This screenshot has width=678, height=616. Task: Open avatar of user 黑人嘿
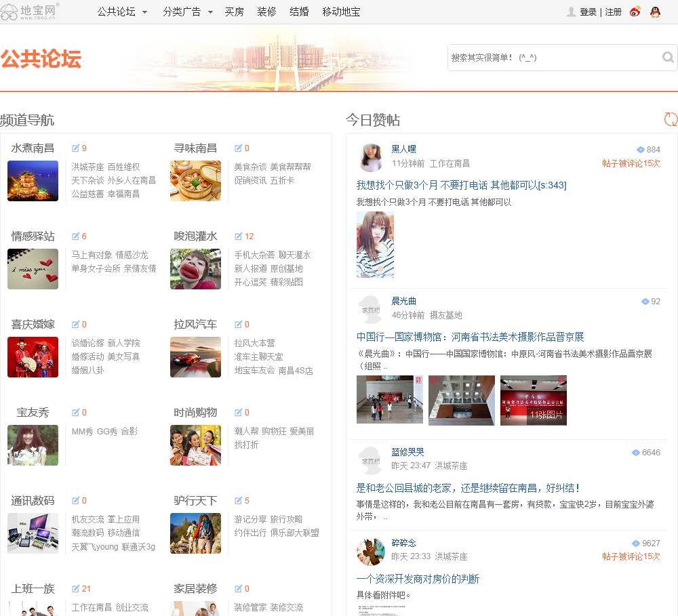coord(371,157)
